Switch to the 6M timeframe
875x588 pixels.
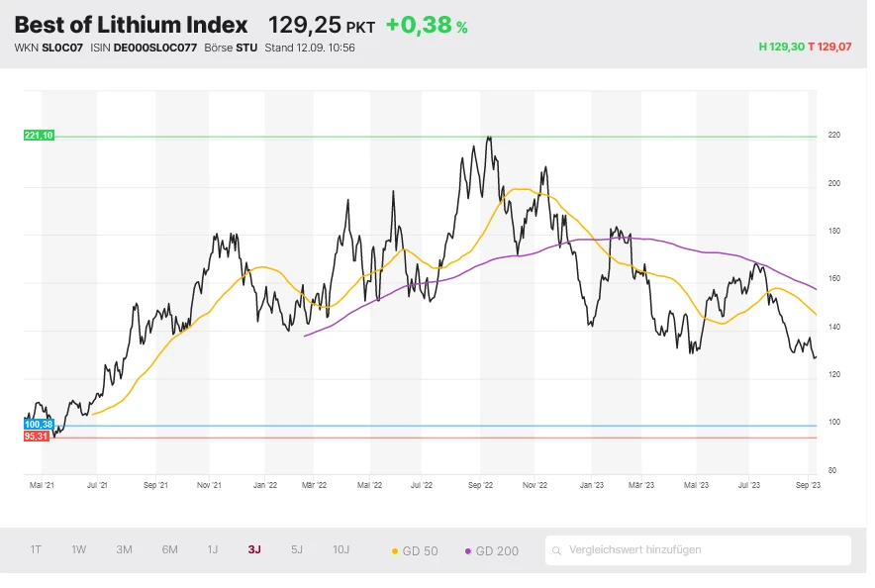[169, 549]
